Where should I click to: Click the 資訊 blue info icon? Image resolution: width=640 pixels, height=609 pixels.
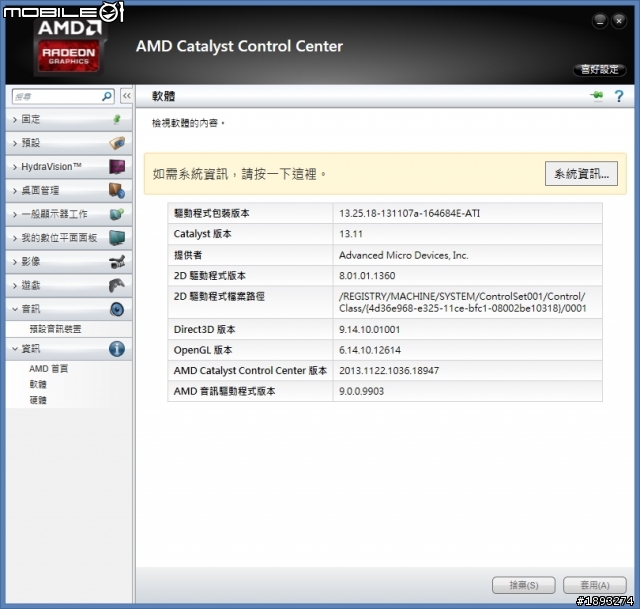(x=117, y=349)
